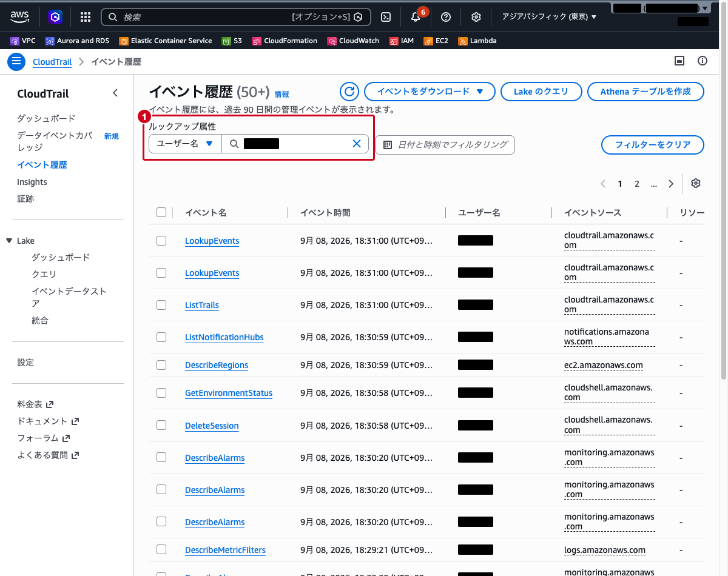
Task: Collapse the CloudTrail side navigation
Action: point(115,93)
